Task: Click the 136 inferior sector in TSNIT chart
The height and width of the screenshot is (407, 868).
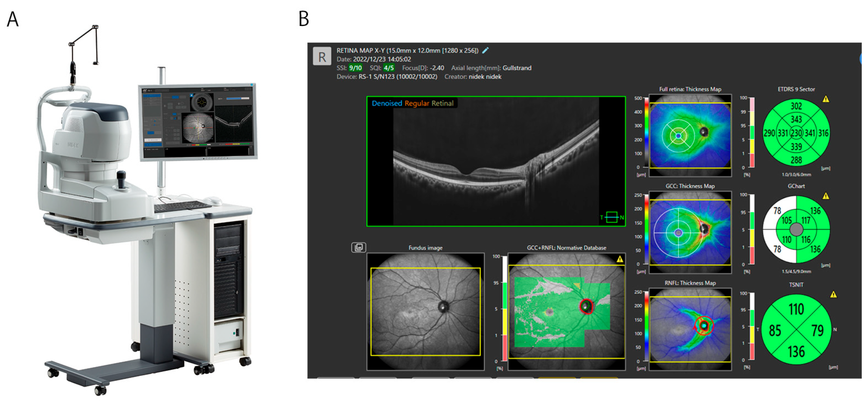Action: pos(796,351)
